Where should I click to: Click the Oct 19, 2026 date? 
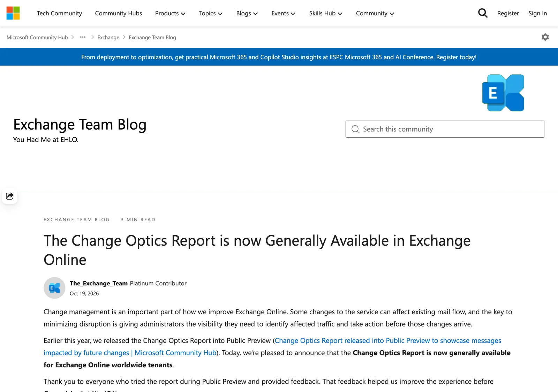84,293
